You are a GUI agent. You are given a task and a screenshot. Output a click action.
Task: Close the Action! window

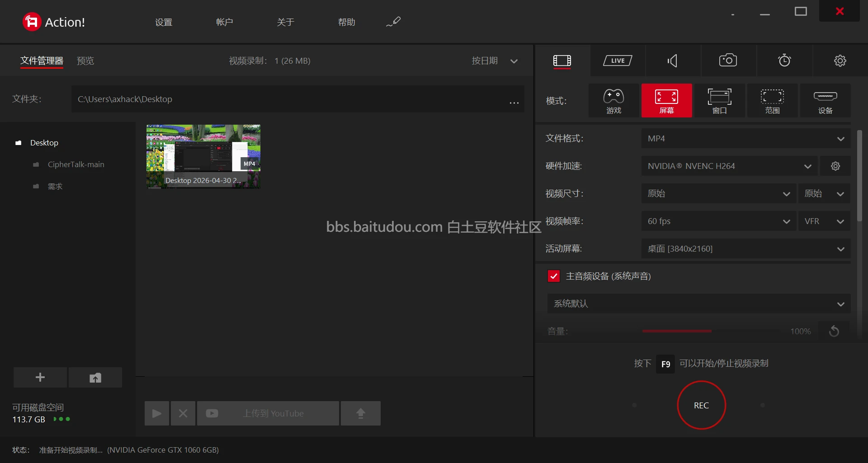(x=840, y=11)
